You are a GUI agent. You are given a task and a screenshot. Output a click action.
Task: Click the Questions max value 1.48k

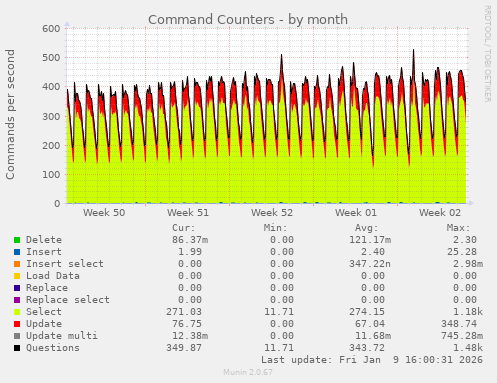(468, 348)
